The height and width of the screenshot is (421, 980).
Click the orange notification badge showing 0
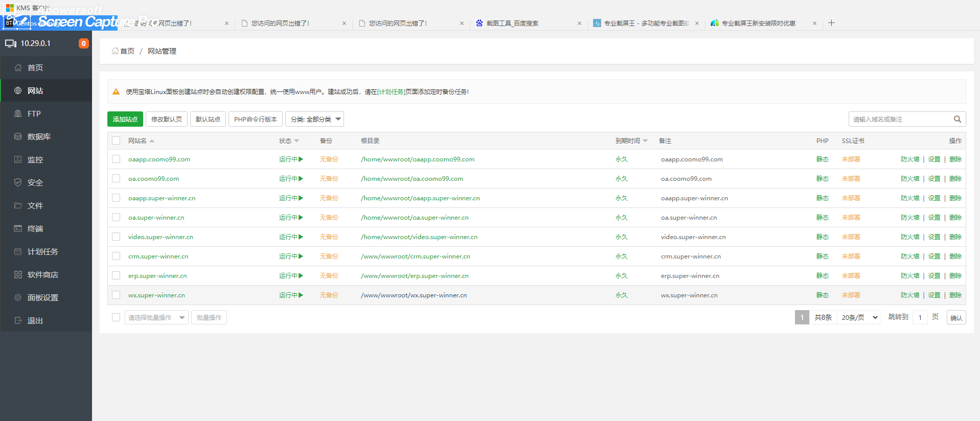click(84, 43)
